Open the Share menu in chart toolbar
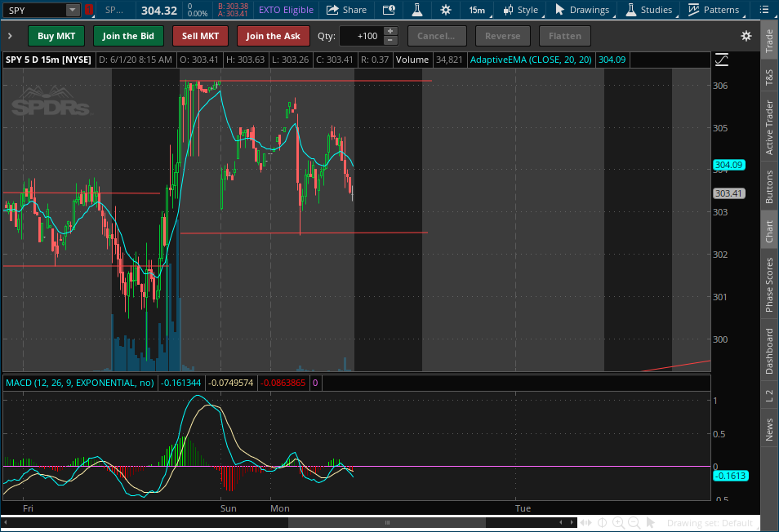This screenshot has height=532, width=779. pos(346,10)
